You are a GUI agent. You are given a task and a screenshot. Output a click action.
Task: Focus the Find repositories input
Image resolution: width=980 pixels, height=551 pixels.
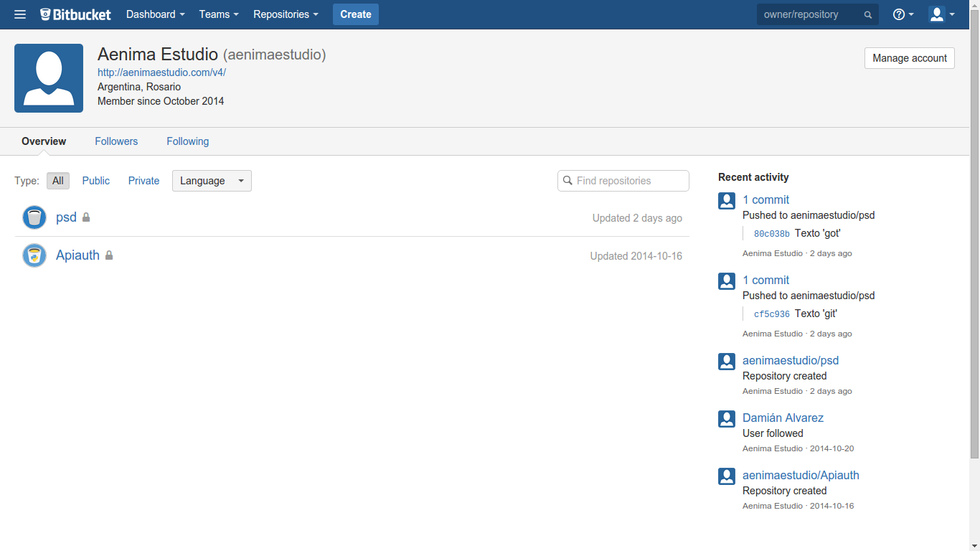coord(623,181)
